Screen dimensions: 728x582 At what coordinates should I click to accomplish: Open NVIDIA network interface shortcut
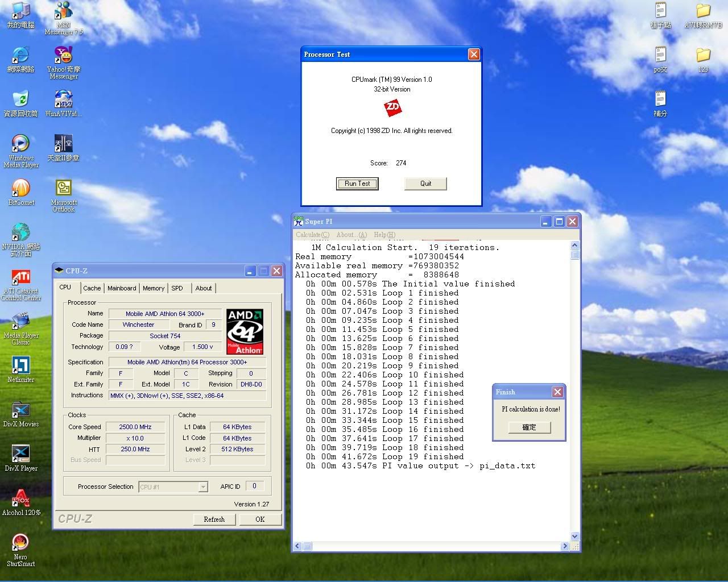click(x=20, y=240)
